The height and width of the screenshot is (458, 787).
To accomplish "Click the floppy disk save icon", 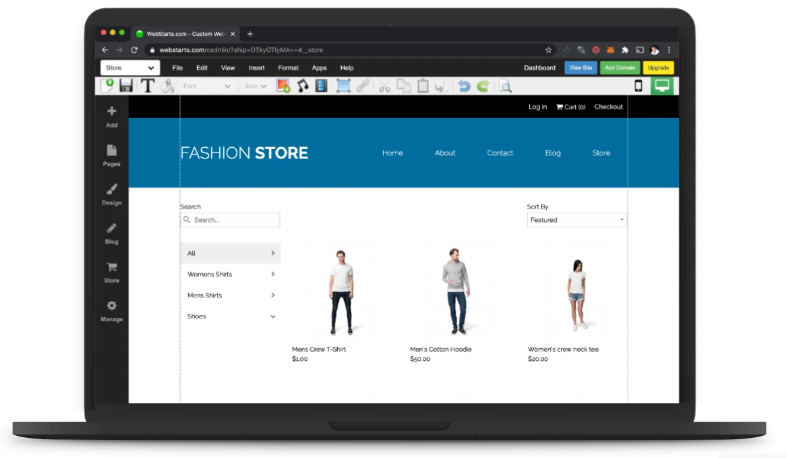I will 126,86.
